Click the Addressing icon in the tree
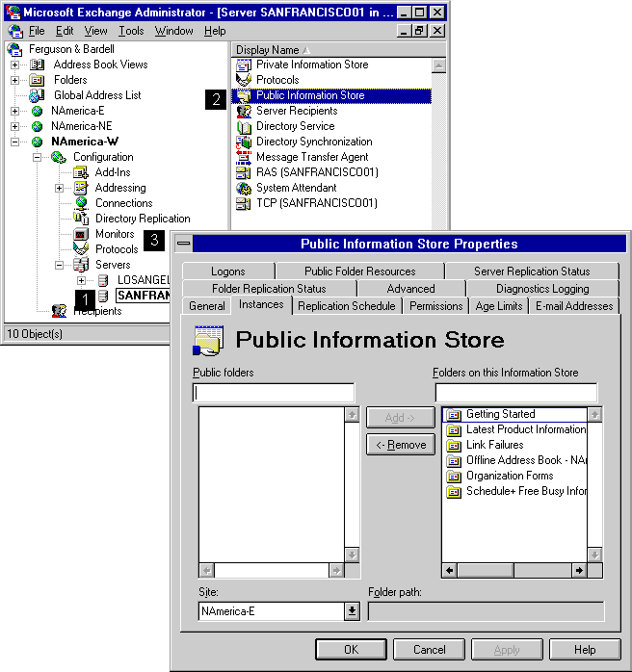 click(x=81, y=188)
